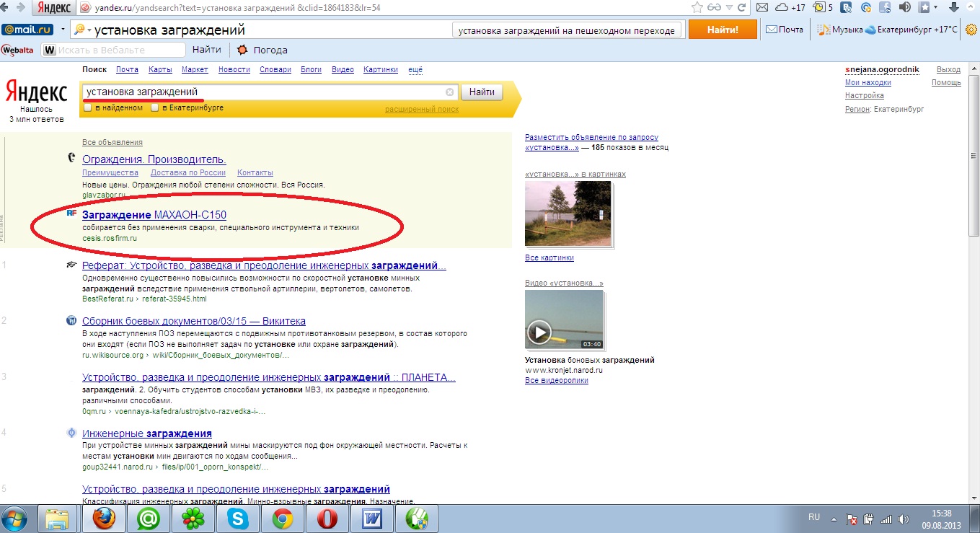
Task: Open the lakeside image thumbnail
Action: (x=568, y=213)
